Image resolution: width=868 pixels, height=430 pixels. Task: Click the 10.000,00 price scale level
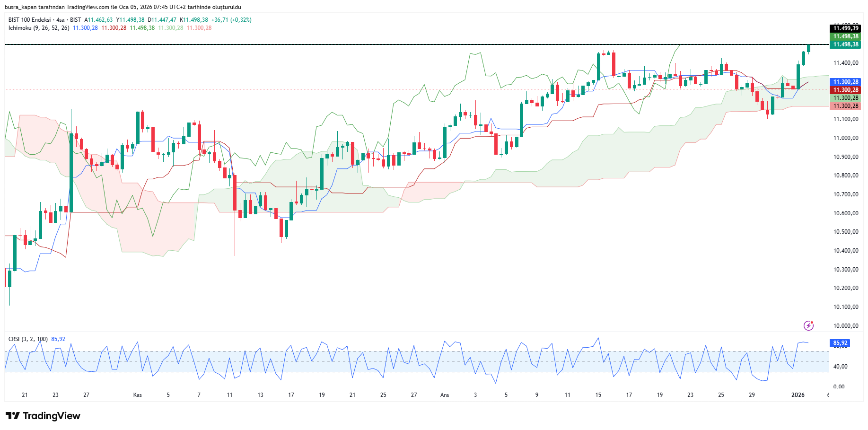pos(845,326)
